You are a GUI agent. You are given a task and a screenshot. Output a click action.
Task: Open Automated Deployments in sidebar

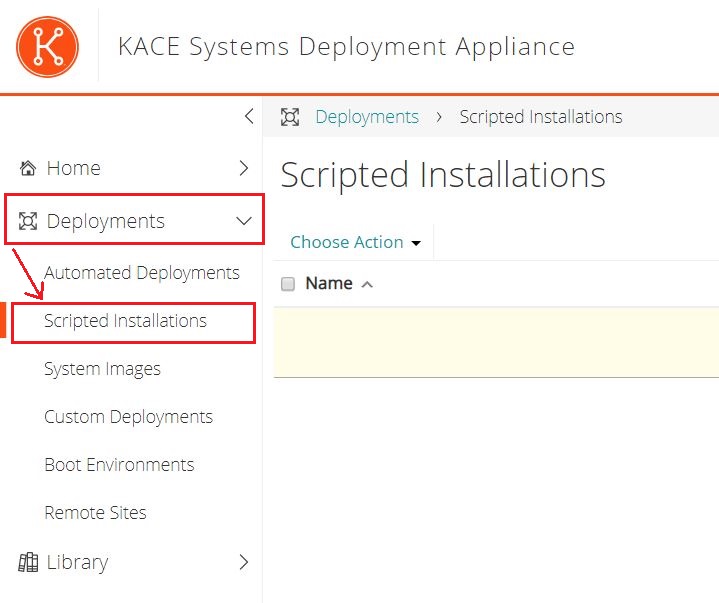(142, 273)
